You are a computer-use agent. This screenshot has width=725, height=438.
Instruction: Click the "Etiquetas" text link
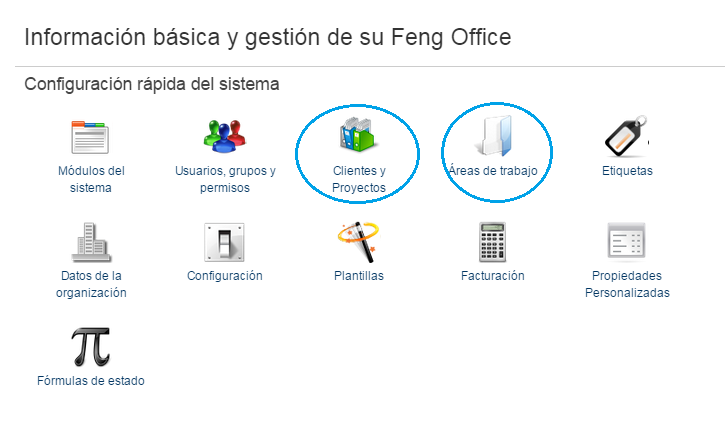coord(627,171)
